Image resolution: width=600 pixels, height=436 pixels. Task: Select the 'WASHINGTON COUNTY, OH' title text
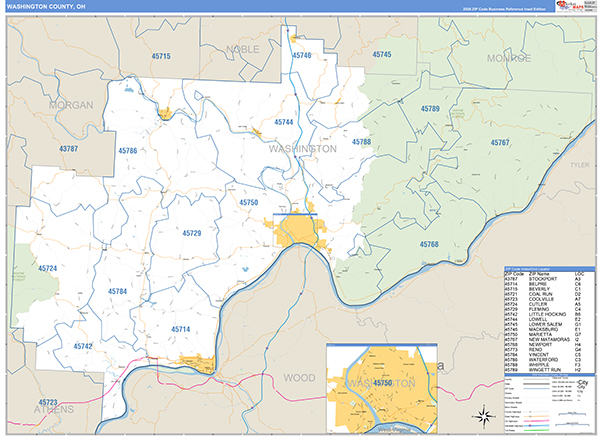click(46, 7)
